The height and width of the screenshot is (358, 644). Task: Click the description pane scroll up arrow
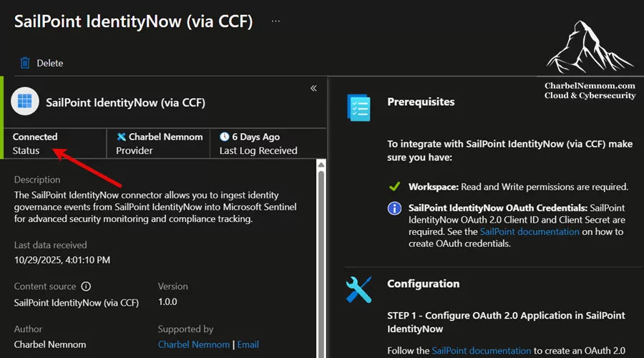point(321,165)
